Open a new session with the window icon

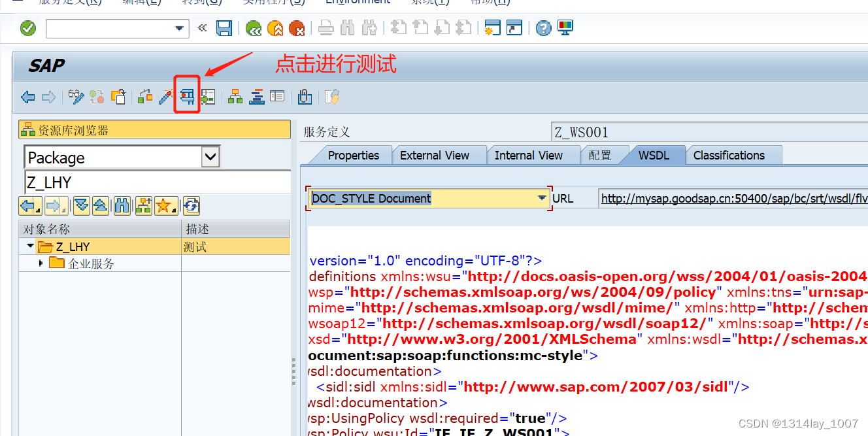click(x=492, y=28)
